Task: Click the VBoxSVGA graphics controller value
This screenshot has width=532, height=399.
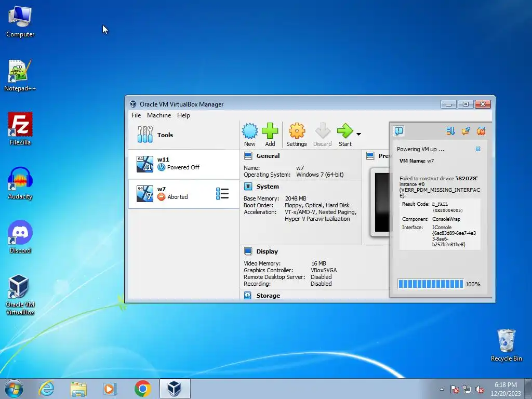Action: click(324, 270)
